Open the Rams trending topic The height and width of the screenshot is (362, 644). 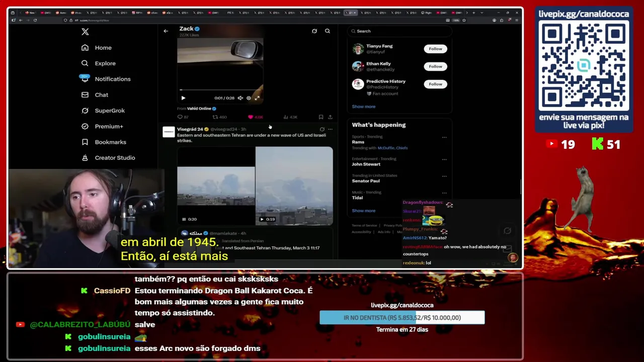358,142
